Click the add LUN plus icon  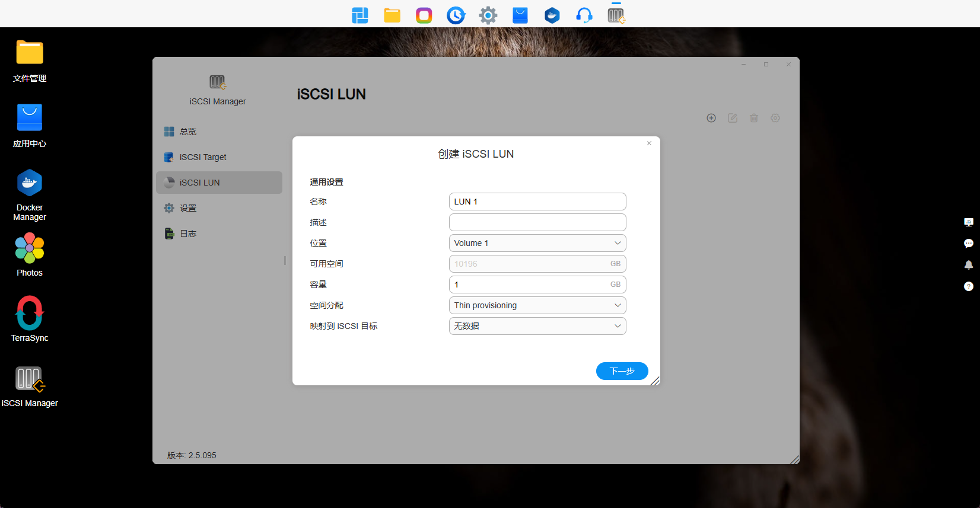click(x=711, y=118)
